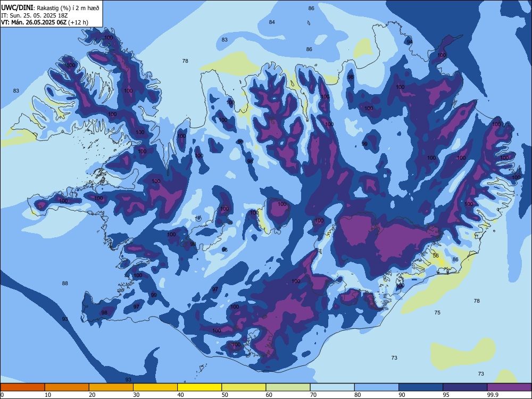
Task: Click the pale yellow-green 50–60 legend swatch
Action: coord(244,387)
